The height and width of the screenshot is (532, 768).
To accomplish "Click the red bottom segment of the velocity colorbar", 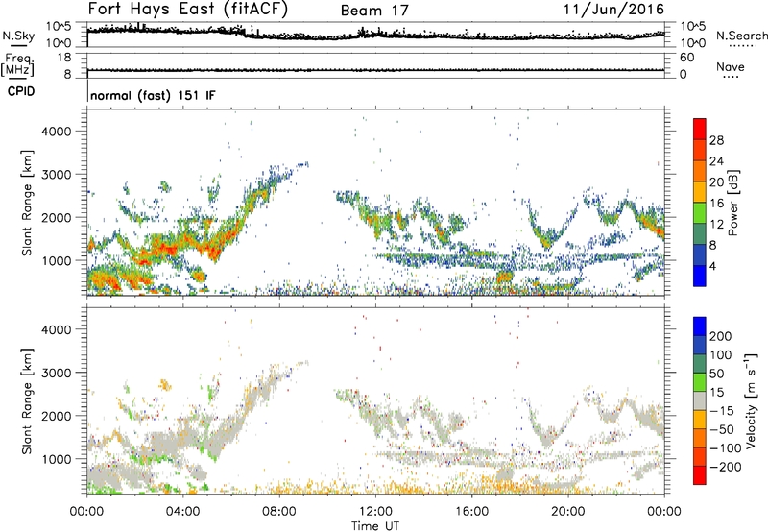I will coord(700,475).
